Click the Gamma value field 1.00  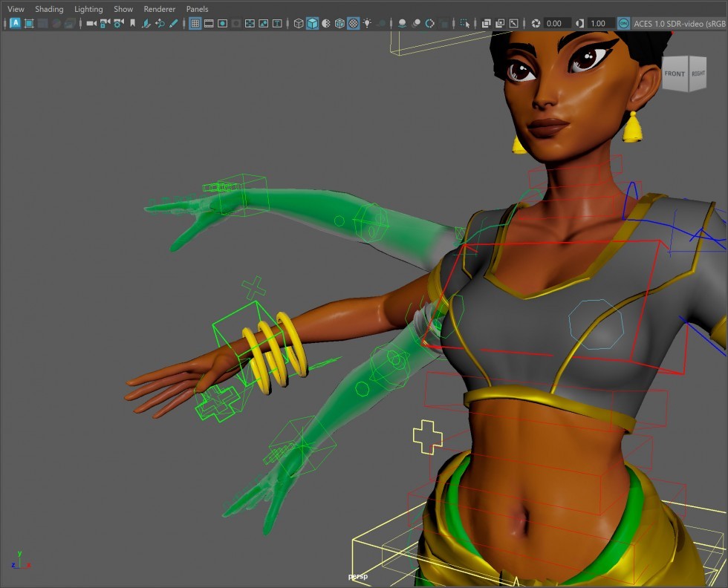point(601,23)
